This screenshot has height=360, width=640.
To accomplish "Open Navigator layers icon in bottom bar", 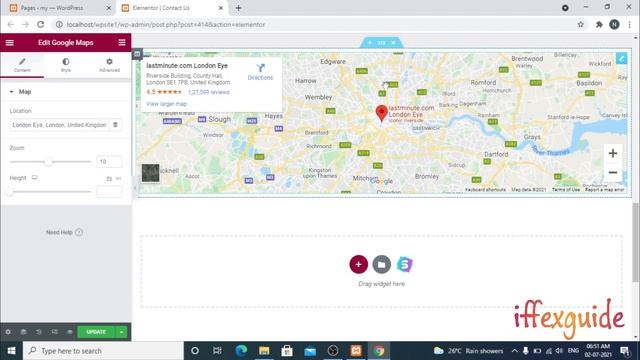I will [23, 332].
